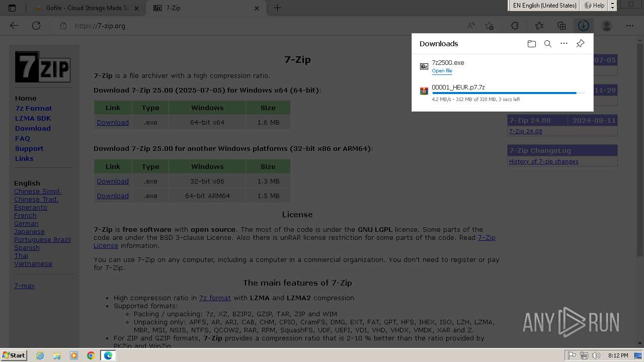Open the 7z Format sidebar link
The width and height of the screenshot is (644, 362).
click(33, 108)
